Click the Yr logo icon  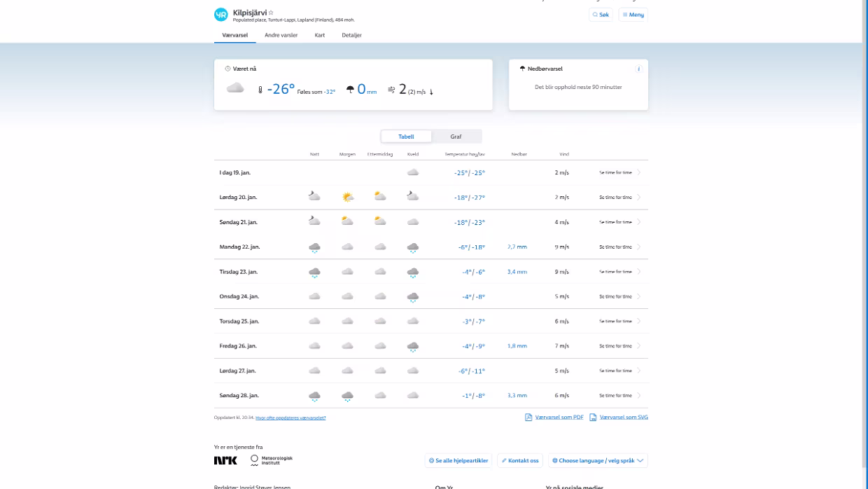click(x=221, y=15)
